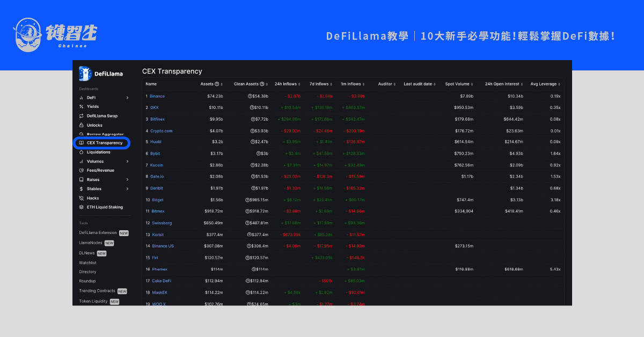Viewport: 644px width, 337px height.
Task: Open Roundup from the sidebar
Action: coord(87,281)
